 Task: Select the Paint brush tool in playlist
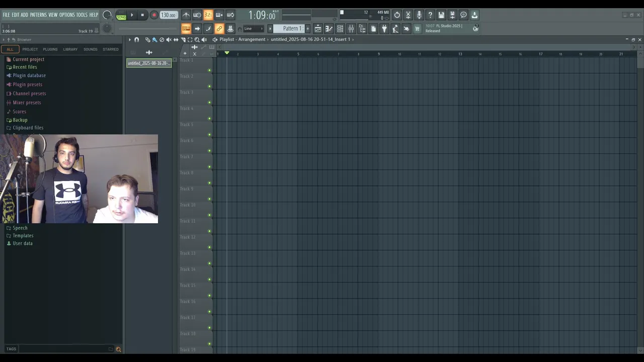(x=154, y=39)
